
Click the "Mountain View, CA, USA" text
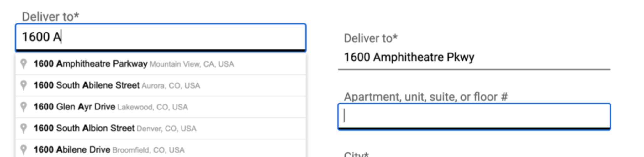point(192,64)
